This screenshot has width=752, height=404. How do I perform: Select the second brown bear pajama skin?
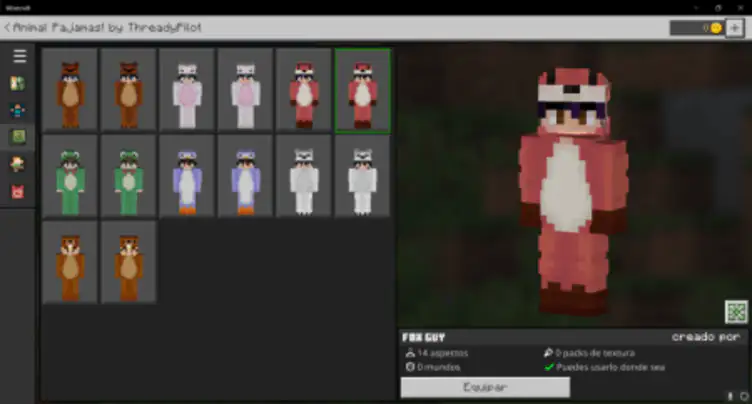pyautogui.click(x=129, y=90)
